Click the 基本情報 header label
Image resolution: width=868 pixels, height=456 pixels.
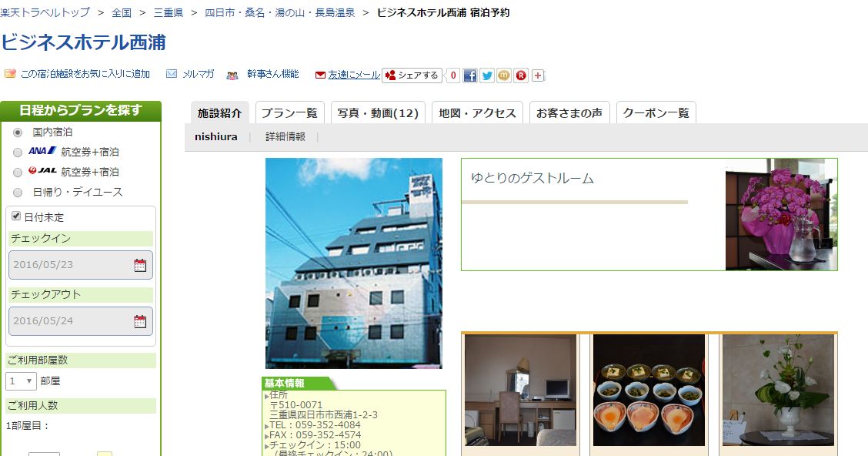point(284,384)
